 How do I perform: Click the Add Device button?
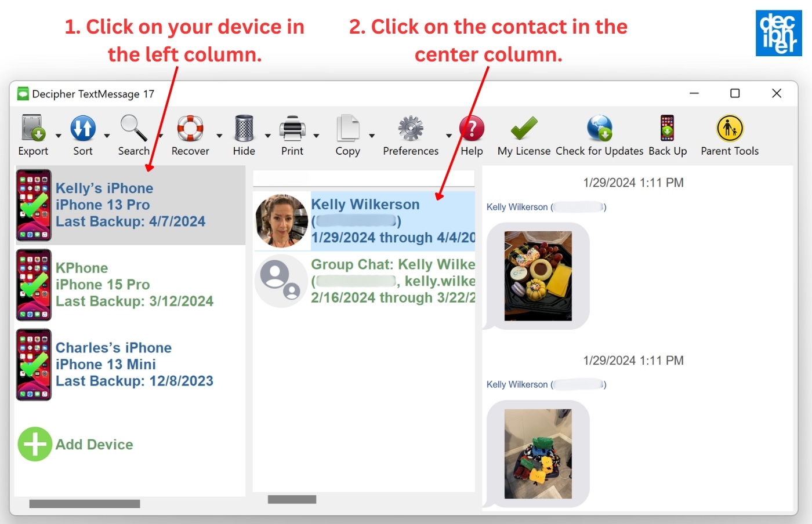(75, 444)
